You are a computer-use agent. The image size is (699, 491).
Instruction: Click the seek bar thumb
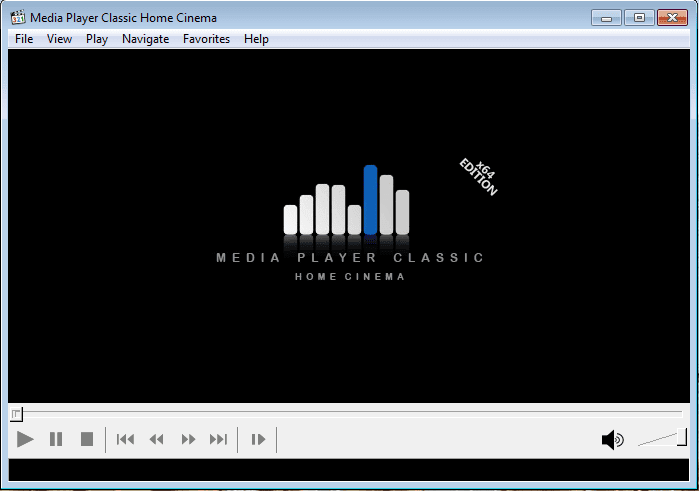click(16, 414)
